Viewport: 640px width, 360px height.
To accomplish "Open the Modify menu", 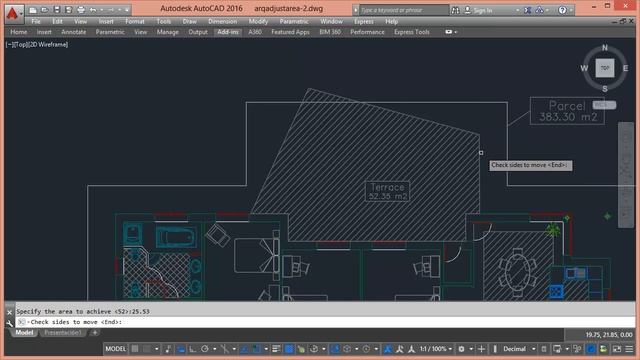I will [x=258, y=21].
